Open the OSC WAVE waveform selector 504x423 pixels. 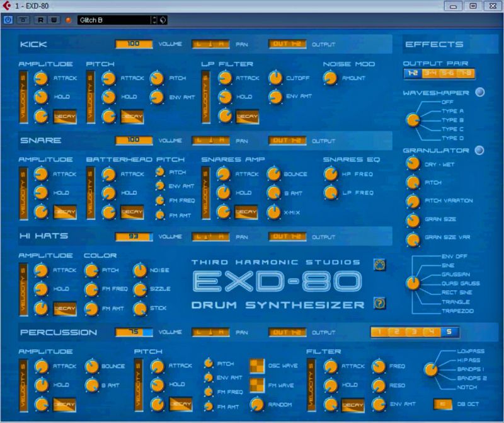click(257, 366)
